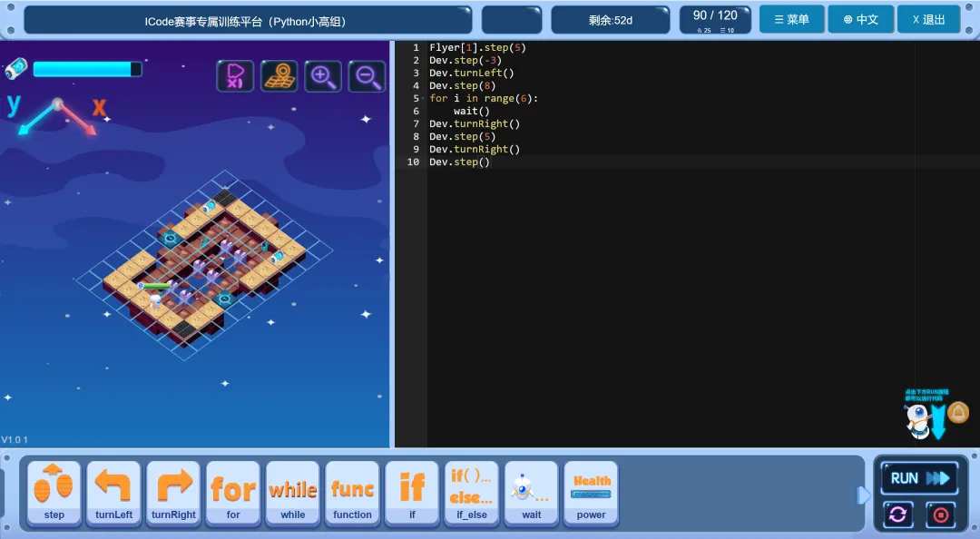This screenshot has width=980, height=539.
Task: Run the code with RUN button
Action: click(x=918, y=478)
